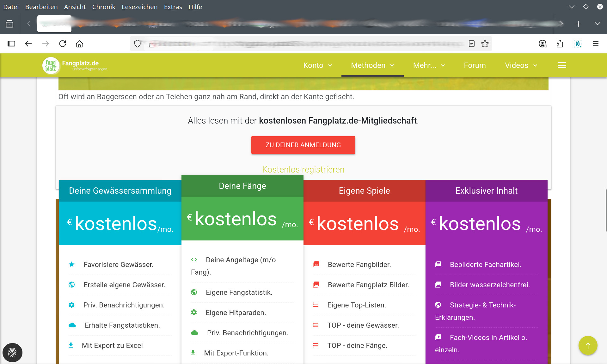The image size is (607, 364).
Task: Click the gear icon beside Eigene Hitparaden
Action: 194,312
